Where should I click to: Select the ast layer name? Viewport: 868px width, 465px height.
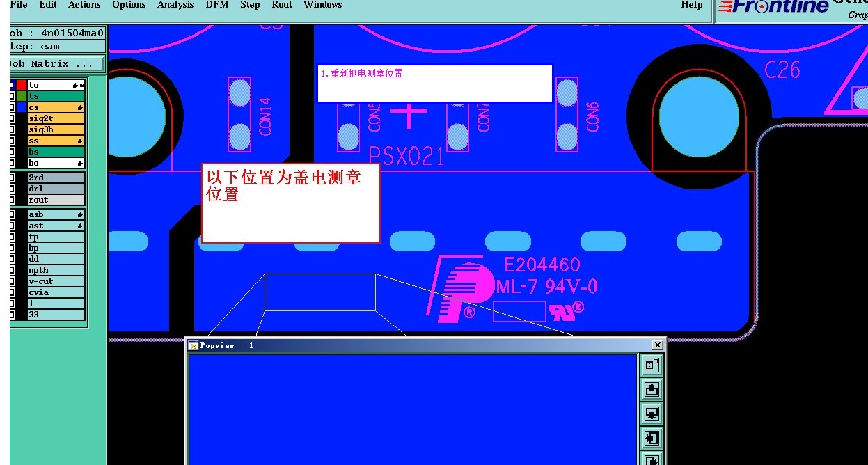[56, 226]
